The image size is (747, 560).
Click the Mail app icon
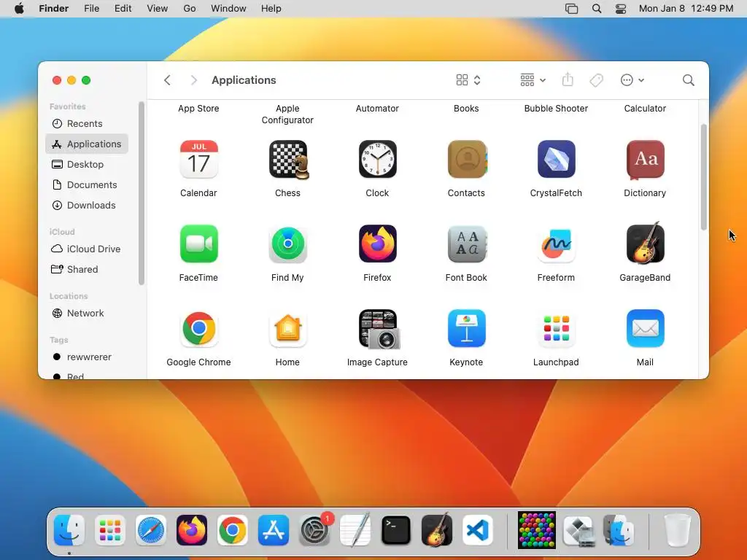click(645, 329)
